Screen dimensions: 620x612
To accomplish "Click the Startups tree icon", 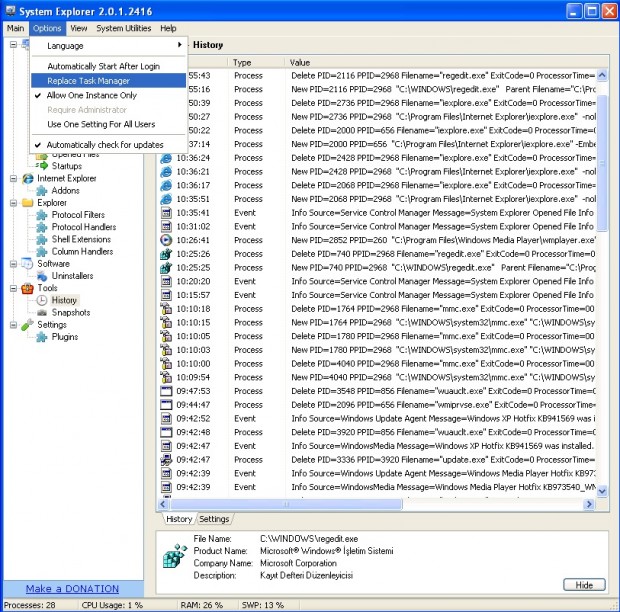I will point(42,166).
